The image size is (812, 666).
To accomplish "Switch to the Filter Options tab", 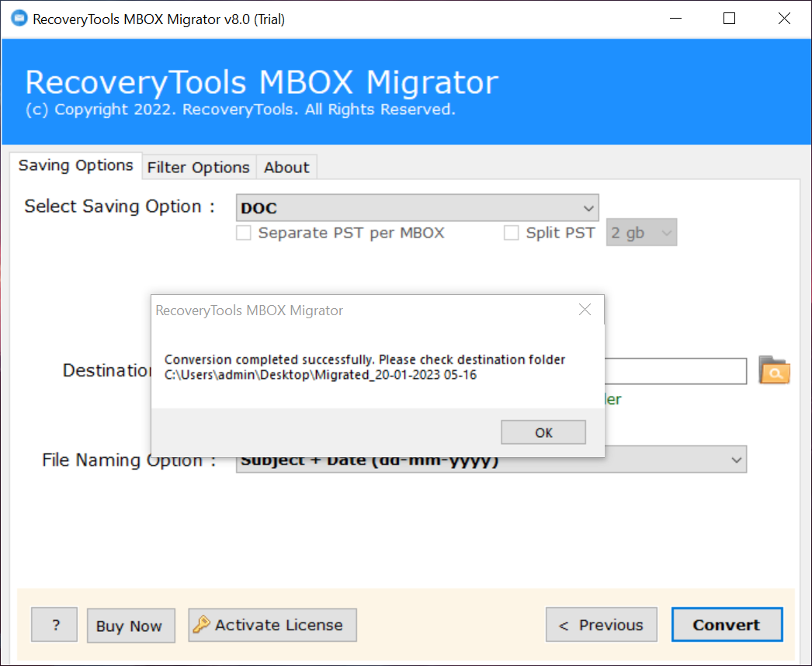I will pos(198,167).
